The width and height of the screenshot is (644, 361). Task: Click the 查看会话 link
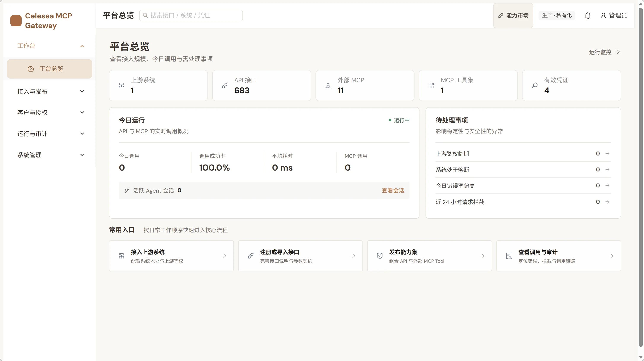pyautogui.click(x=393, y=191)
